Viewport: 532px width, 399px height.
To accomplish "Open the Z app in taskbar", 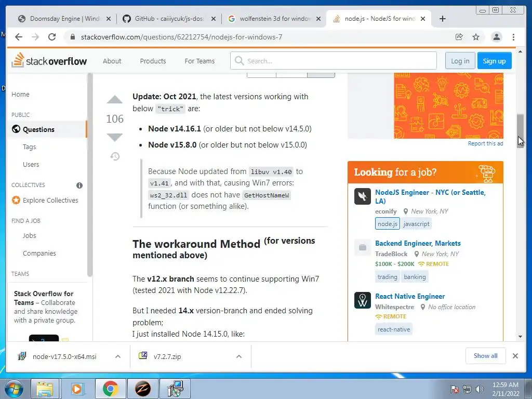I will point(143,389).
